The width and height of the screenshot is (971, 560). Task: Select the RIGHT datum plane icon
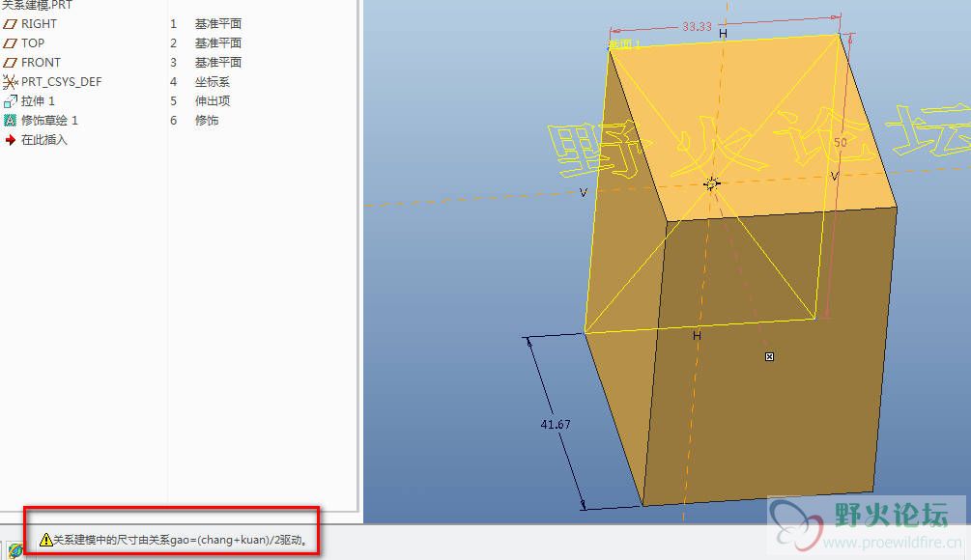click(10, 24)
